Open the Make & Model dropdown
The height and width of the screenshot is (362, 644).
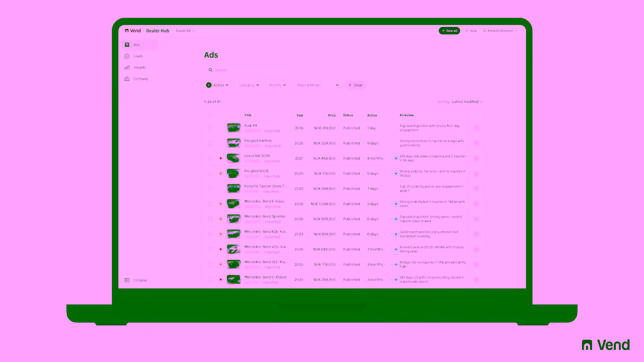318,85
